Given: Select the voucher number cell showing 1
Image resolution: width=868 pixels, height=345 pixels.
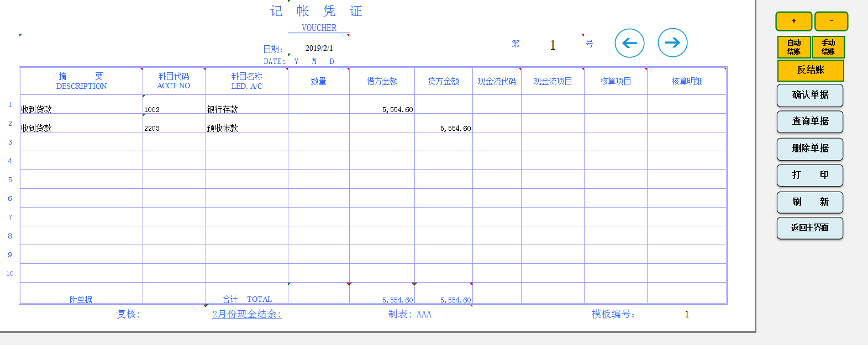Looking at the screenshot, I should [553, 45].
